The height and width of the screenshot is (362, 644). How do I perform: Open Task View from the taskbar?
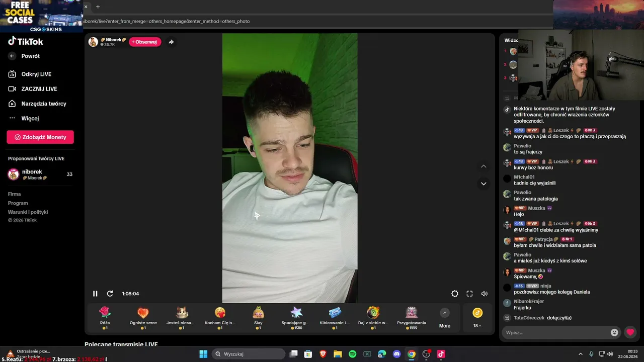pos(294,354)
